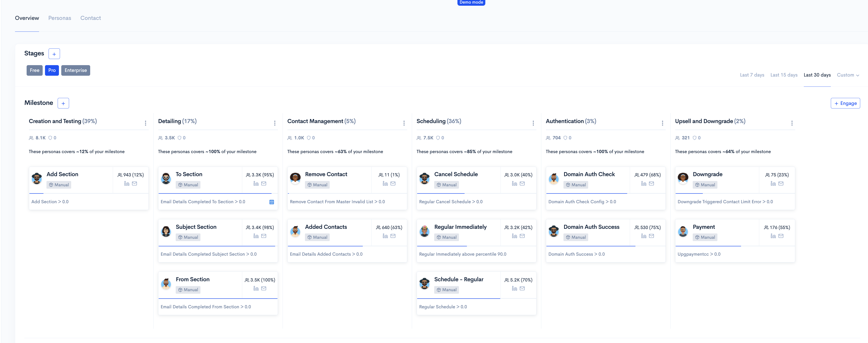868x343 pixels.
Task: Click the Subject Section persona avatar
Action: (x=166, y=231)
